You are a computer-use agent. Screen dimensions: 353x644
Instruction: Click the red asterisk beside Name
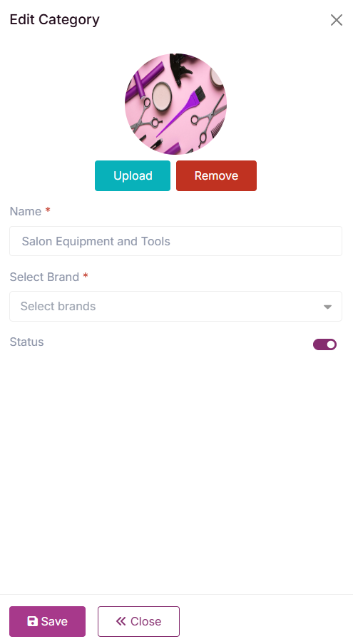(48, 210)
